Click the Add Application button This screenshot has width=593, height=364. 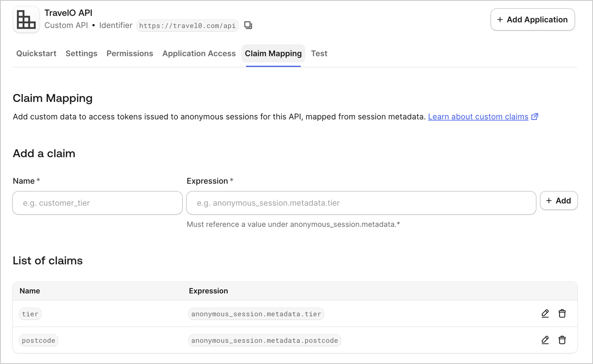tap(533, 19)
